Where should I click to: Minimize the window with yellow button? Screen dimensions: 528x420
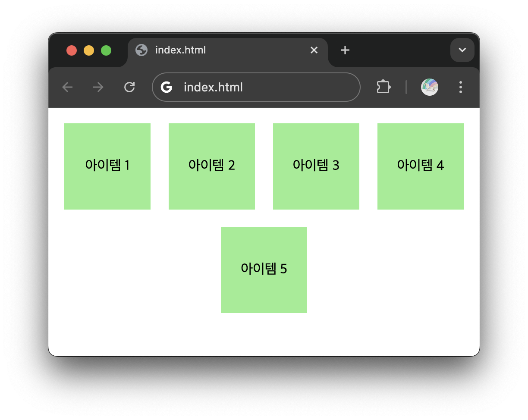point(89,50)
